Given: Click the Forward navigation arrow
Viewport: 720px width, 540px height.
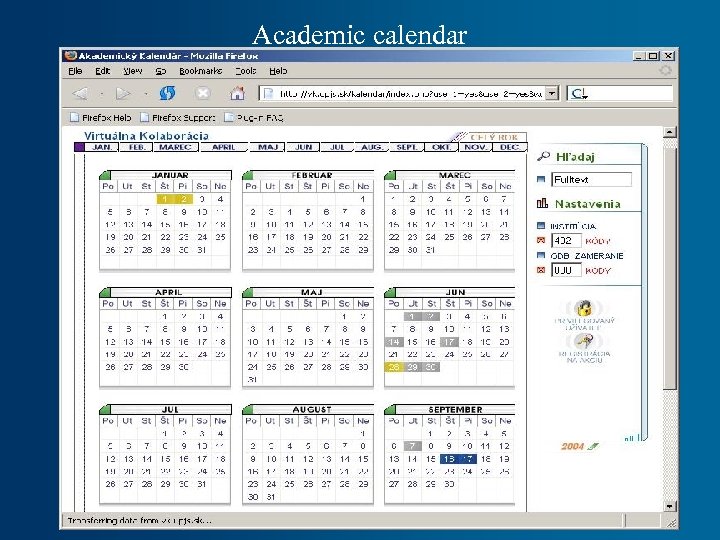Looking at the screenshot, I should [x=123, y=94].
